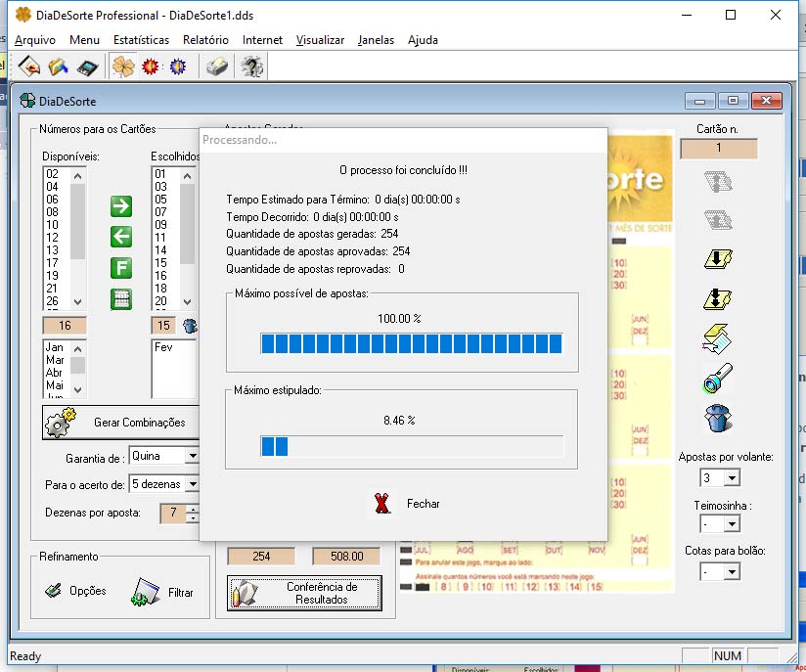This screenshot has height=672, width=806.
Task: Click the green F button
Action: [x=121, y=268]
